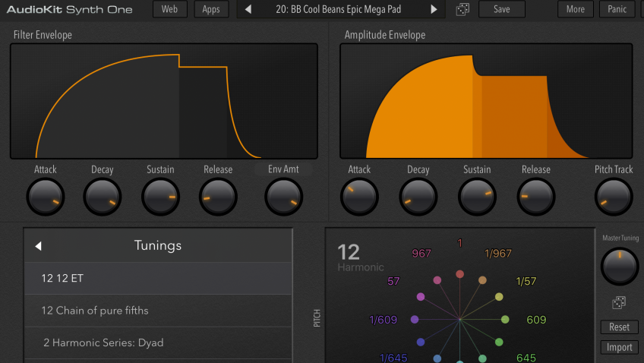Click the 1/645 pitch label
The image size is (644, 363).
pos(393,358)
